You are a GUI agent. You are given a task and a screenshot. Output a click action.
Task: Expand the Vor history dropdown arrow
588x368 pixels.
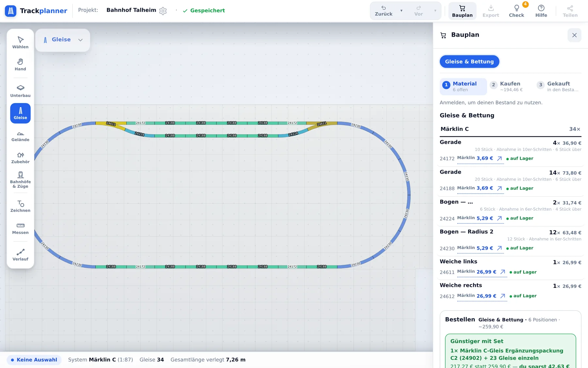coord(435,11)
